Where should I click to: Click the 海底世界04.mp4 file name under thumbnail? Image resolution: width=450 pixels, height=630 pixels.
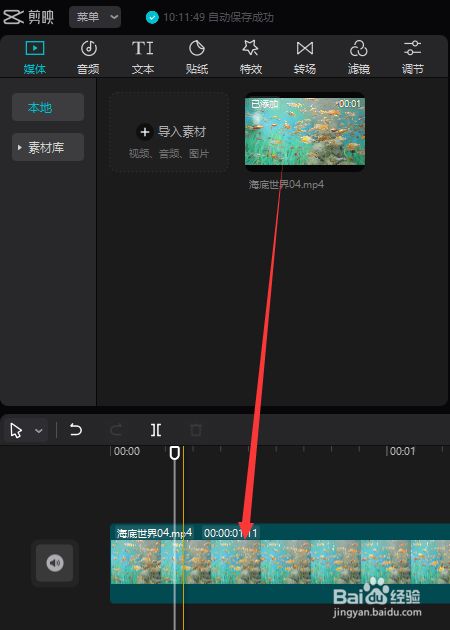tap(286, 184)
